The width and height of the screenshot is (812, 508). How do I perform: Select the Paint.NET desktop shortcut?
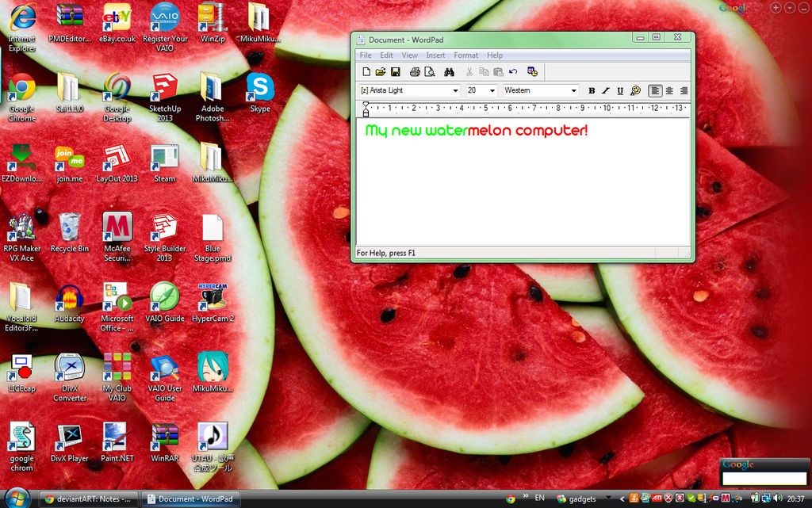click(117, 443)
